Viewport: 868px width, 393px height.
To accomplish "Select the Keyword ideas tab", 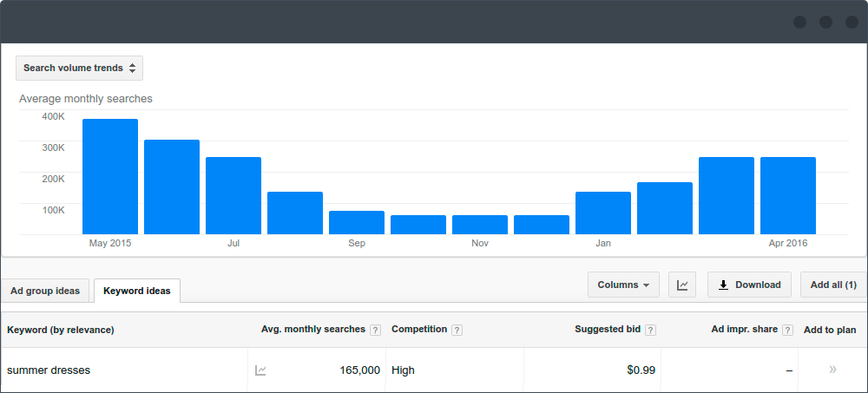I will point(137,291).
